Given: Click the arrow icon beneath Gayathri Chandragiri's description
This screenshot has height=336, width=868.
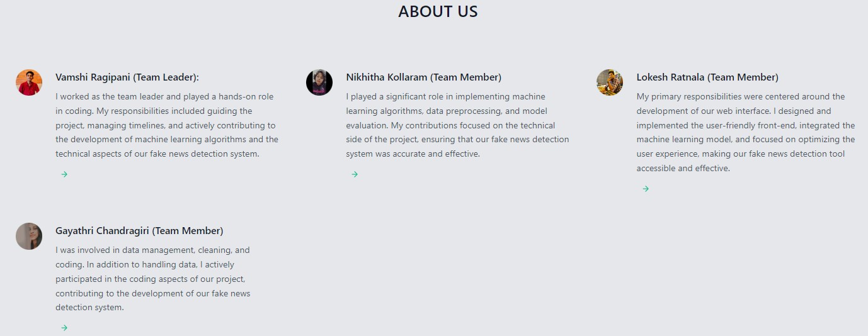Looking at the screenshot, I should click(x=64, y=328).
